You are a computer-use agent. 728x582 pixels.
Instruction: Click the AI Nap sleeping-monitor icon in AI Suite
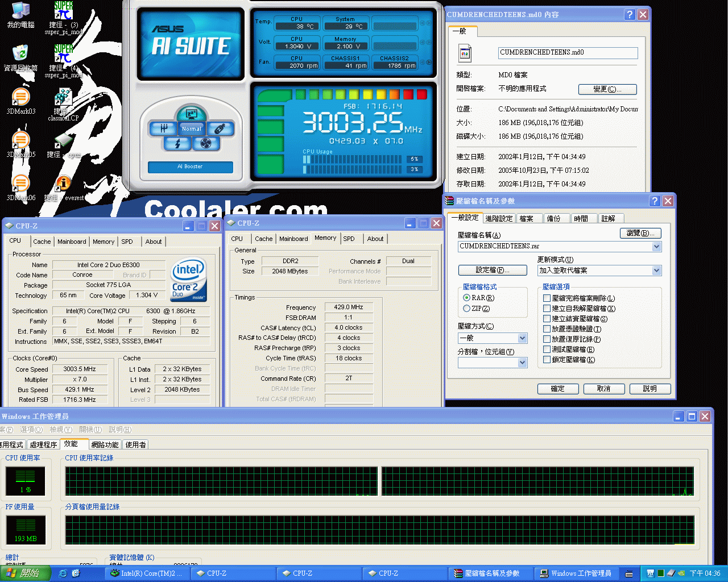191,114
